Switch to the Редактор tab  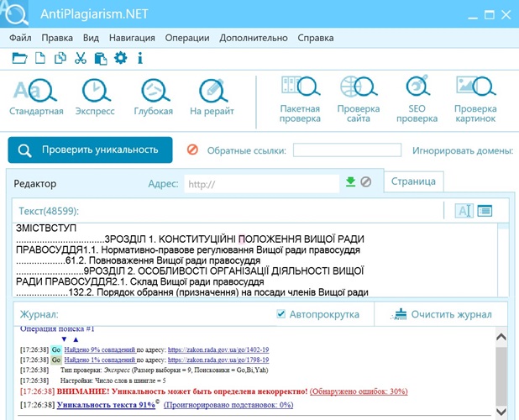[x=35, y=184]
